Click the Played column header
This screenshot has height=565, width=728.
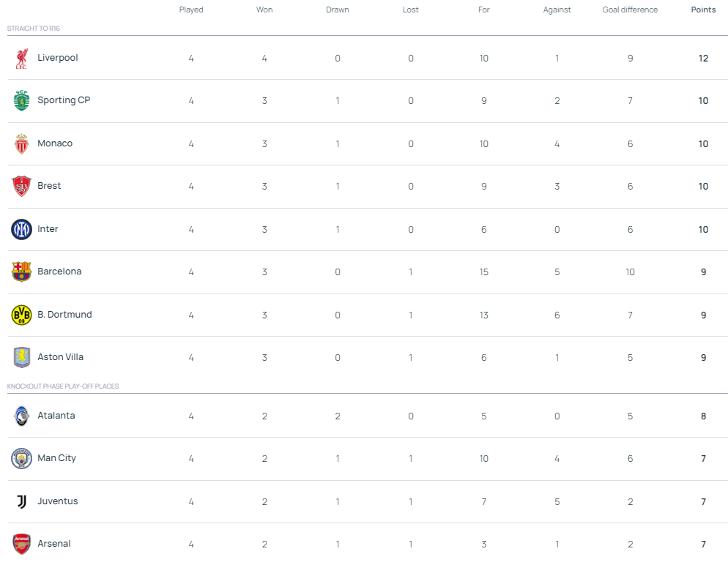tap(191, 10)
